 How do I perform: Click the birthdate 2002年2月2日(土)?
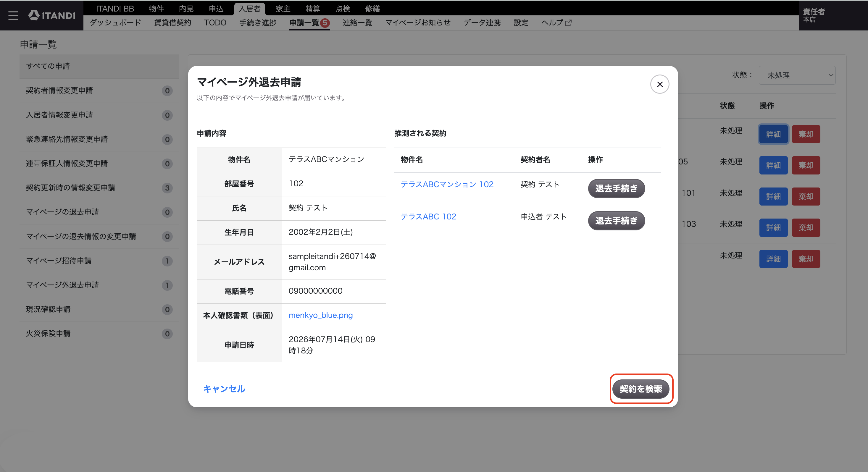pyautogui.click(x=320, y=232)
